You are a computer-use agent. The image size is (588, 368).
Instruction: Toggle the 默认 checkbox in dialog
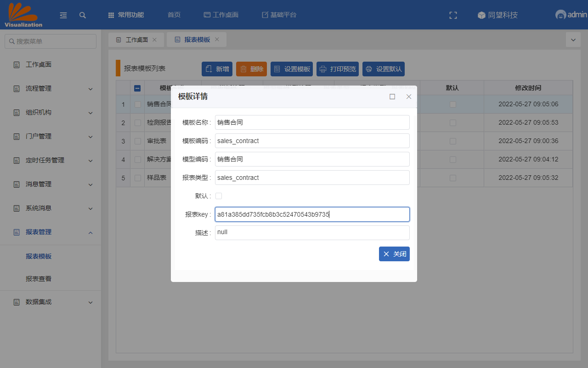[219, 196]
